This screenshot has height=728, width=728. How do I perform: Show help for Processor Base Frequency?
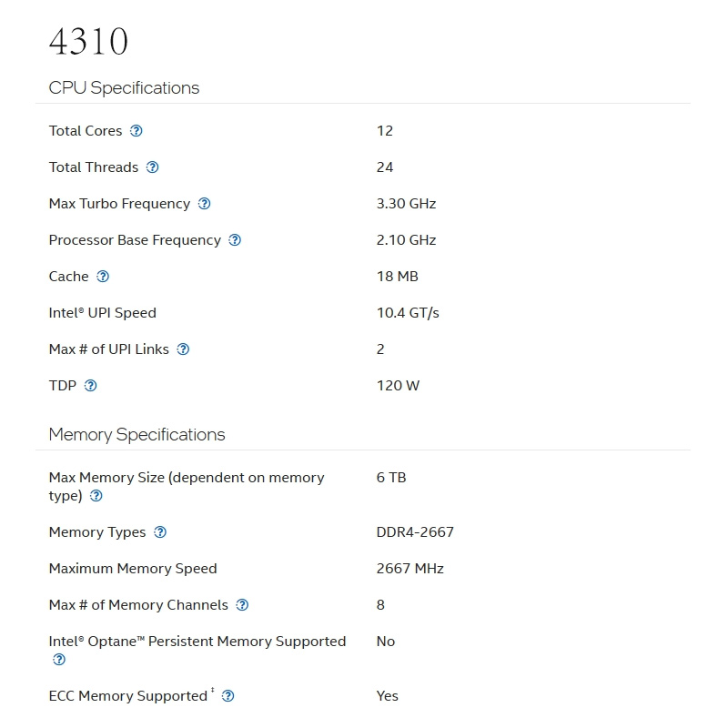[x=235, y=240]
